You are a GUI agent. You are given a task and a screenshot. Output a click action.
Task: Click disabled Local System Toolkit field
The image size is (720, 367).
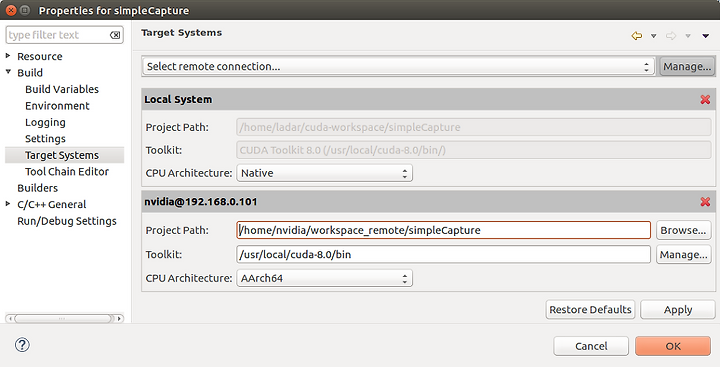(x=474, y=150)
